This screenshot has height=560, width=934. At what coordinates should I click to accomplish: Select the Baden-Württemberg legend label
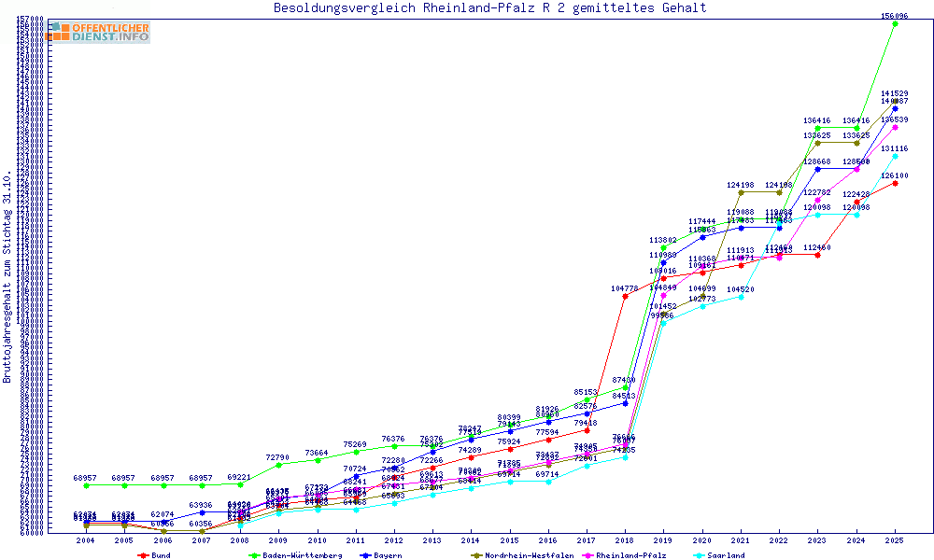295,555
